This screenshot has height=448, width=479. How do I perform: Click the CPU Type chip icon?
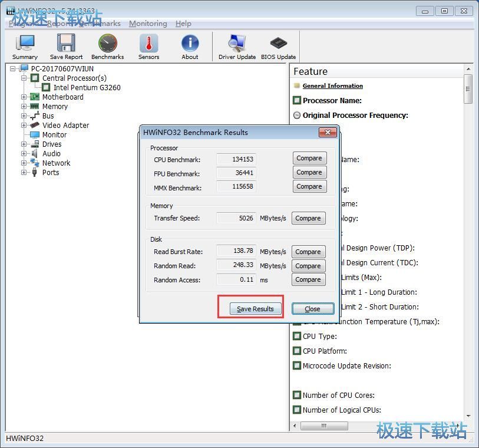pyautogui.click(x=296, y=336)
